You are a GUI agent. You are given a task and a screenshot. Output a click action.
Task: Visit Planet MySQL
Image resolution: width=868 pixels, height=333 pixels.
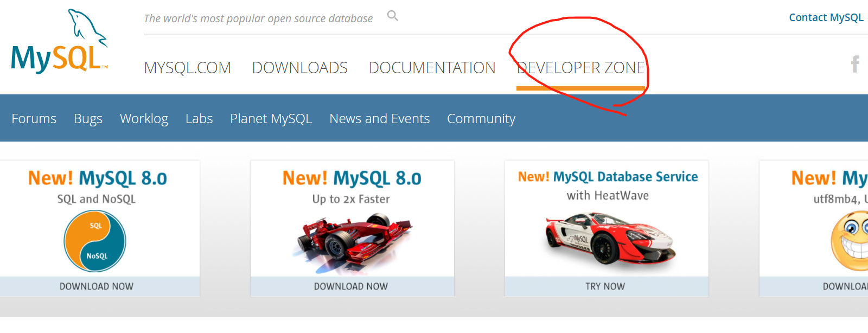pyautogui.click(x=271, y=119)
